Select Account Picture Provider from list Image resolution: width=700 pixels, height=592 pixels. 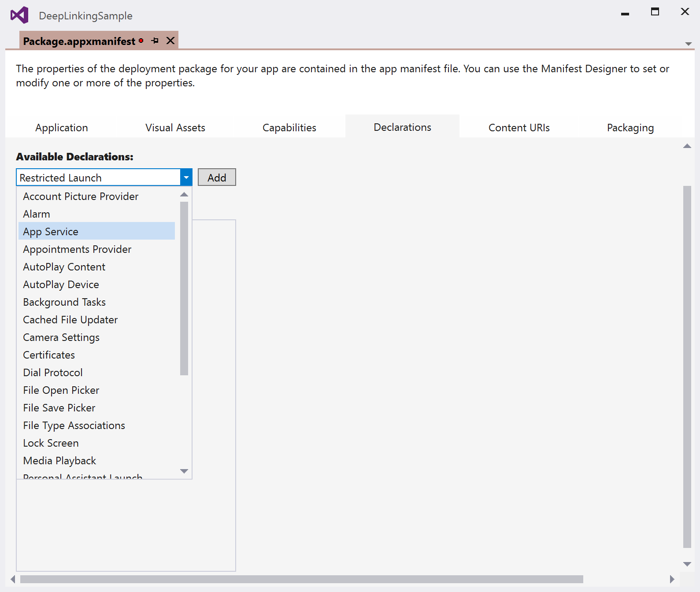coord(97,196)
